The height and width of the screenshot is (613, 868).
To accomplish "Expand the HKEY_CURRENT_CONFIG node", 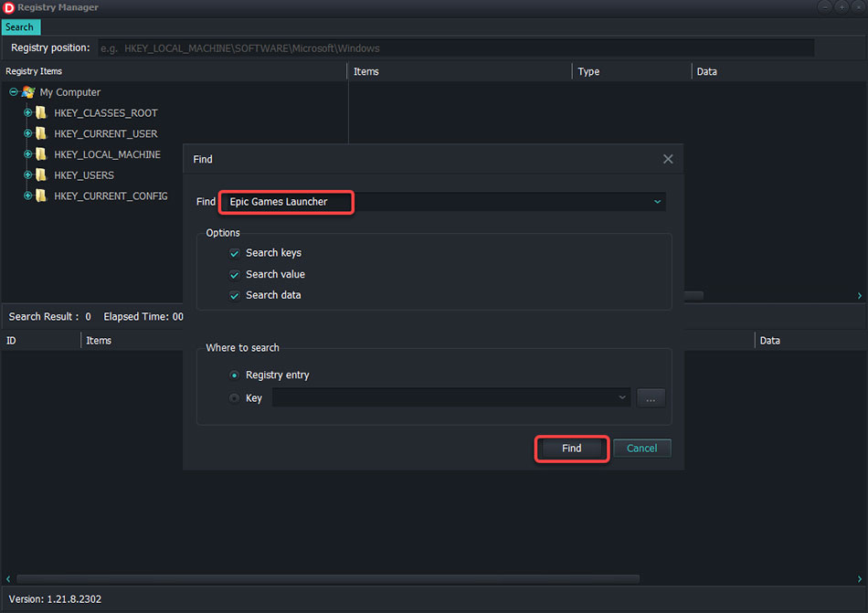I will [27, 196].
